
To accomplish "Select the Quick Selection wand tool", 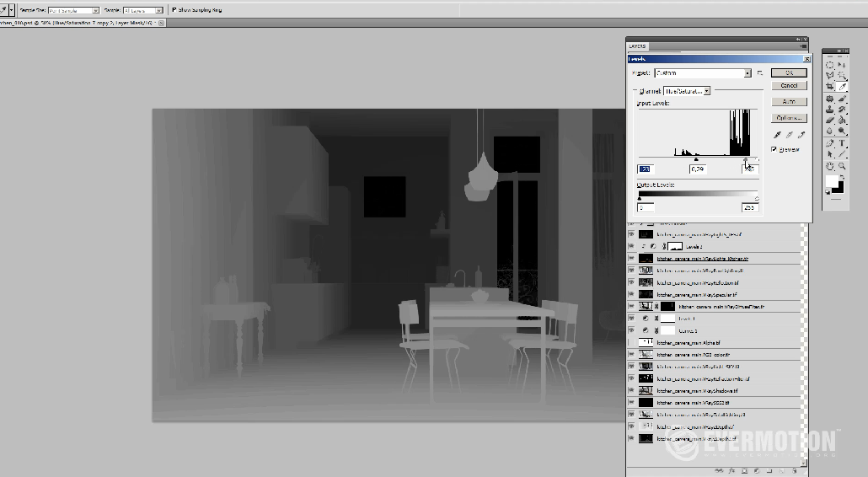I will 842,75.
